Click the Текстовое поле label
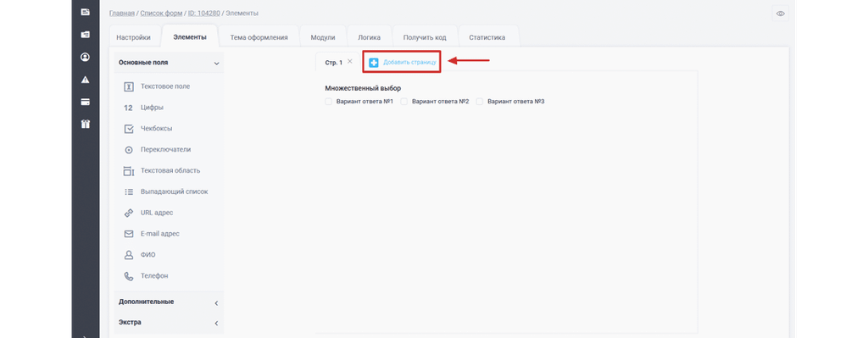 tap(165, 87)
